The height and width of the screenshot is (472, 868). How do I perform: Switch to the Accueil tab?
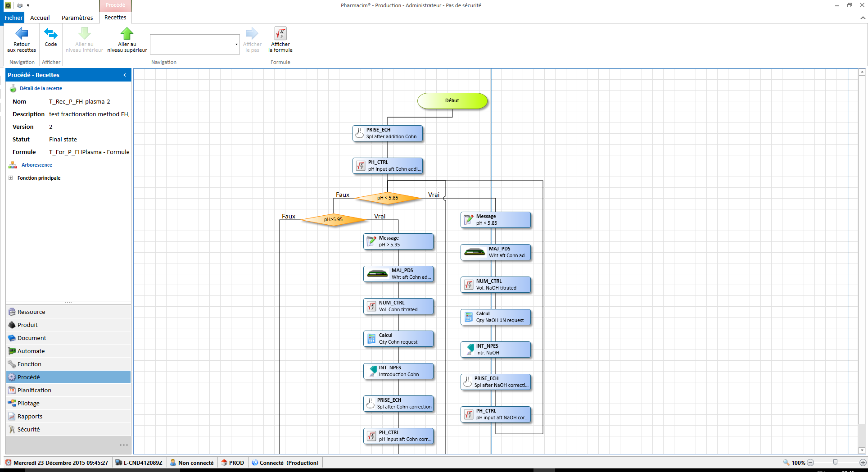tap(40, 18)
